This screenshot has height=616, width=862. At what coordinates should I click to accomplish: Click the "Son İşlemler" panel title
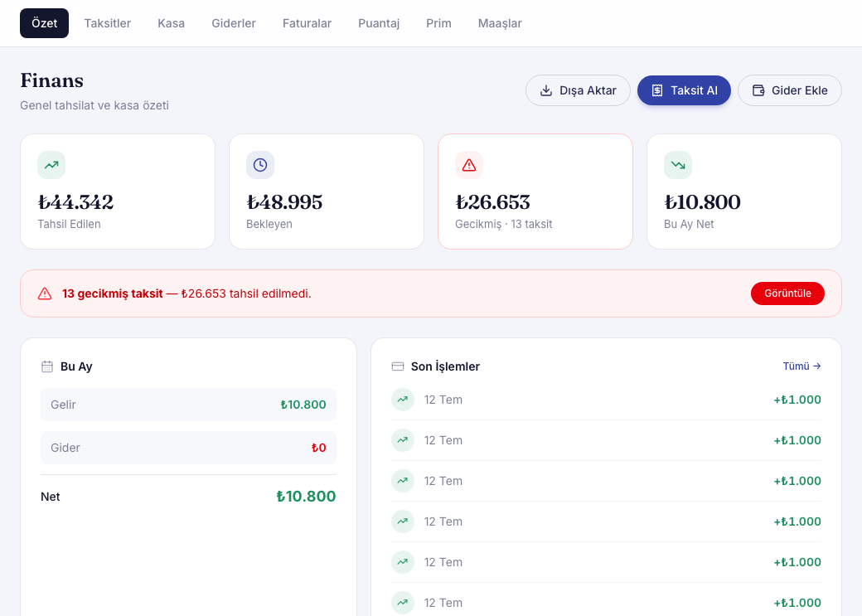[445, 366]
